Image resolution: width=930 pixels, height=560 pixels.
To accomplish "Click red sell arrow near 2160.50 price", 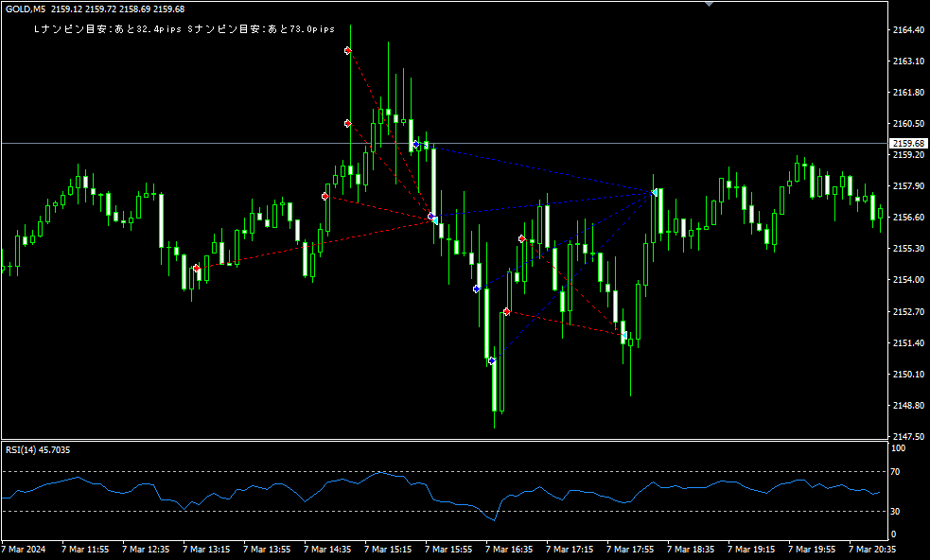I will 348,124.
